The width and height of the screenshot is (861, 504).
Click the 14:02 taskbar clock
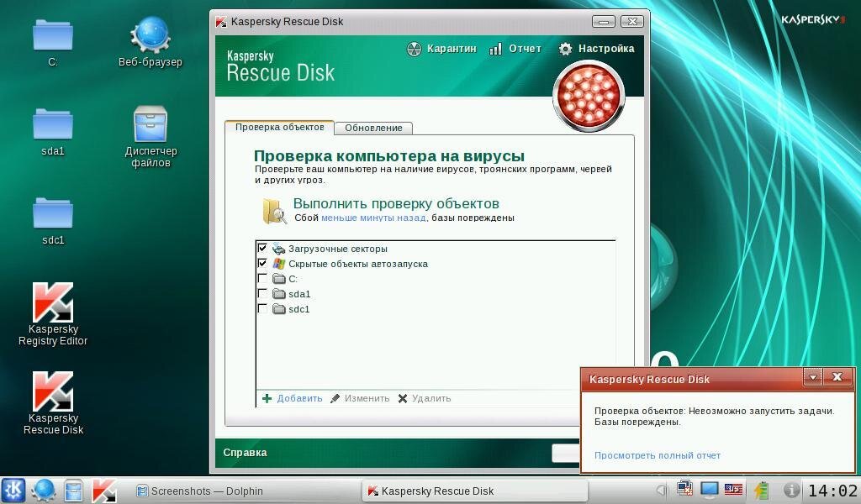(832, 491)
